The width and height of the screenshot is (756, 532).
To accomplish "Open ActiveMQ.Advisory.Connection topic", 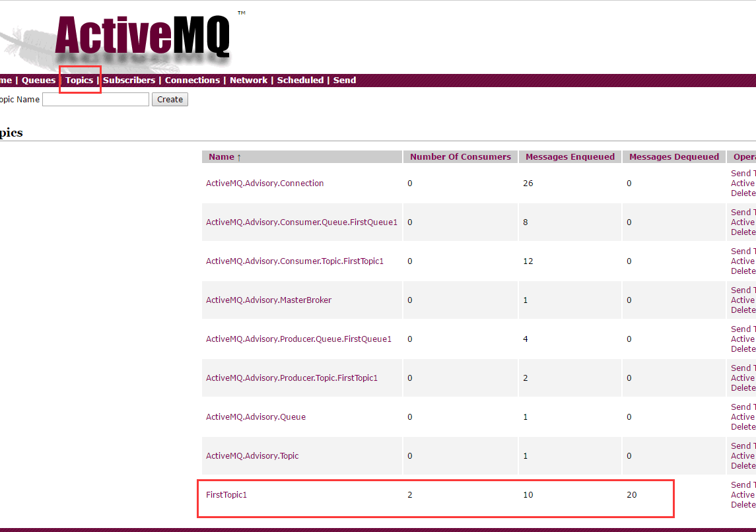I will pos(265,183).
